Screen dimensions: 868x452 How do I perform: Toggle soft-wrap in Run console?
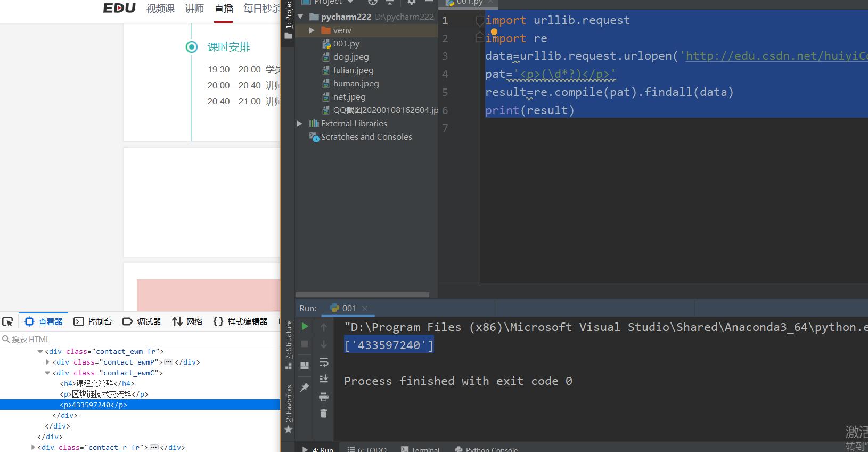coord(324,362)
